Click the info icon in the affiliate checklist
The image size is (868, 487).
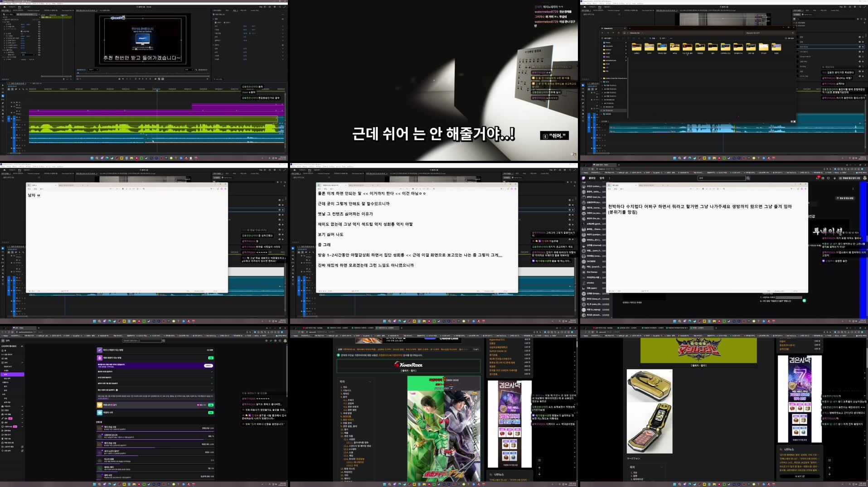[117, 390]
